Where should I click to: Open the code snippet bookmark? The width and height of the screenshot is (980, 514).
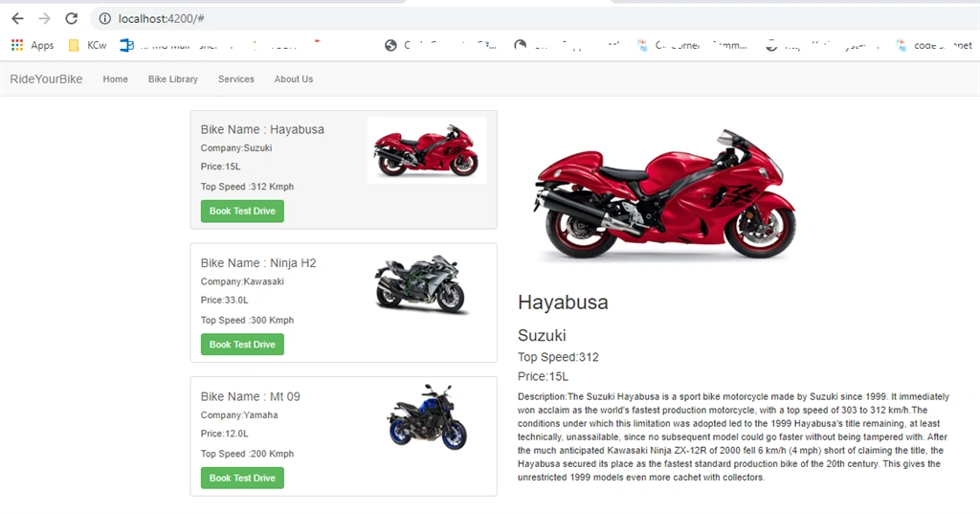point(934,45)
